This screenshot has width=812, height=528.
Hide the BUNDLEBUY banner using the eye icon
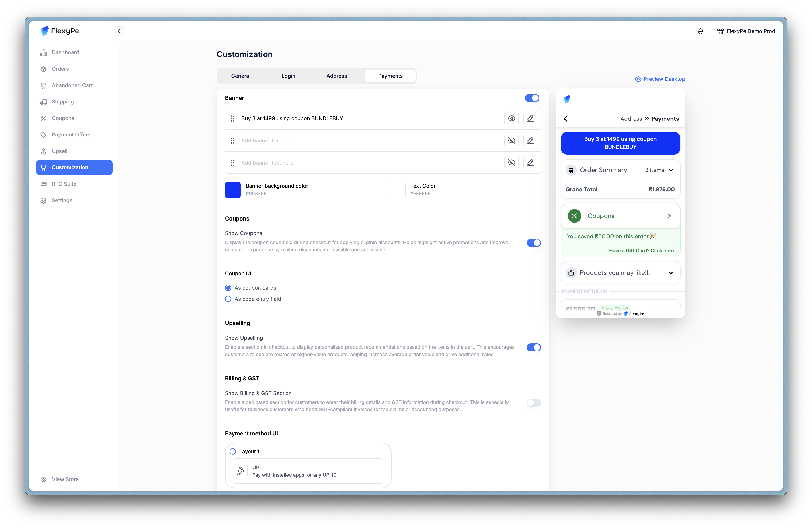(x=511, y=118)
